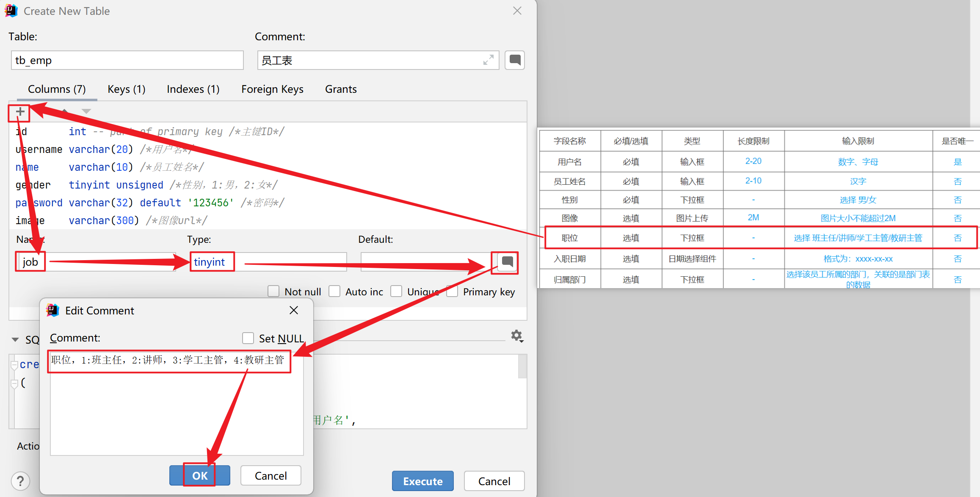Select the password varchar(32) column row
This screenshot has height=497, width=980.
[x=268, y=203]
